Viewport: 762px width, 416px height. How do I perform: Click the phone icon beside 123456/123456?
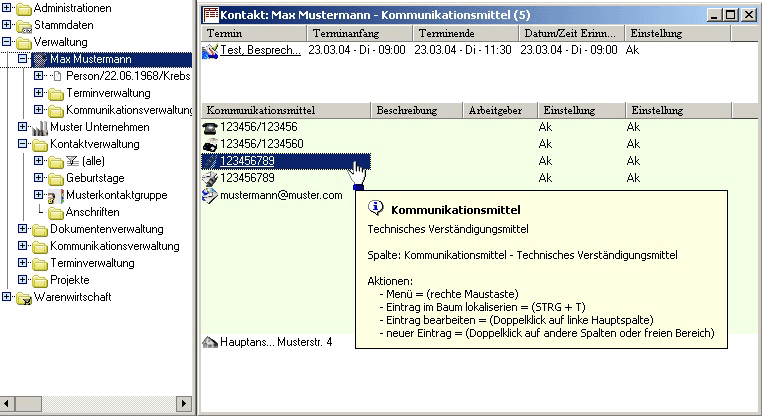click(x=210, y=127)
